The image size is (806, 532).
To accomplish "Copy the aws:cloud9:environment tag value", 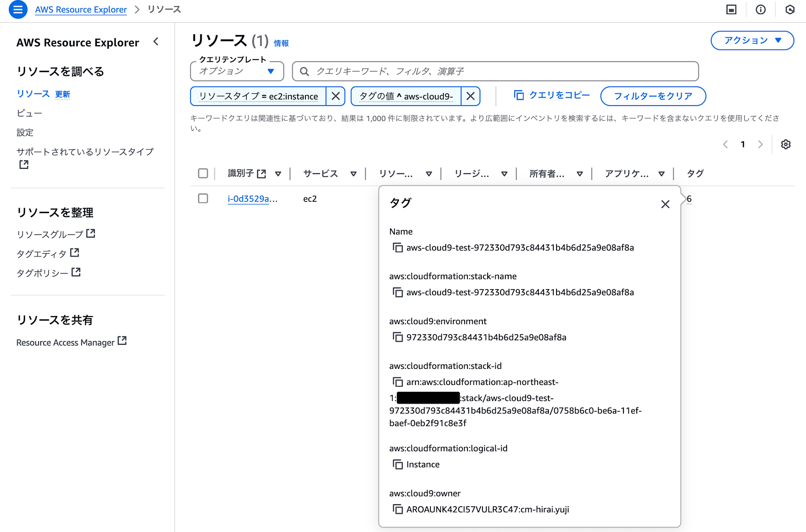I will click(398, 337).
